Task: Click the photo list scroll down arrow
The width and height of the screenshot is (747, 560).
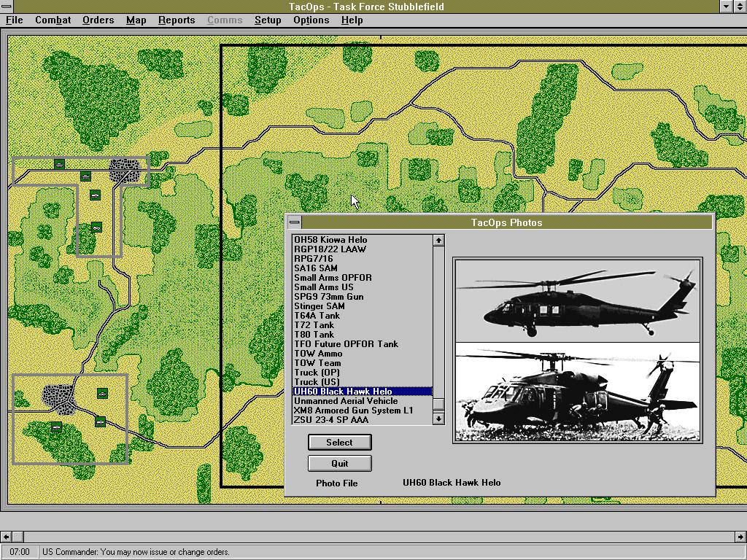Action: click(438, 419)
